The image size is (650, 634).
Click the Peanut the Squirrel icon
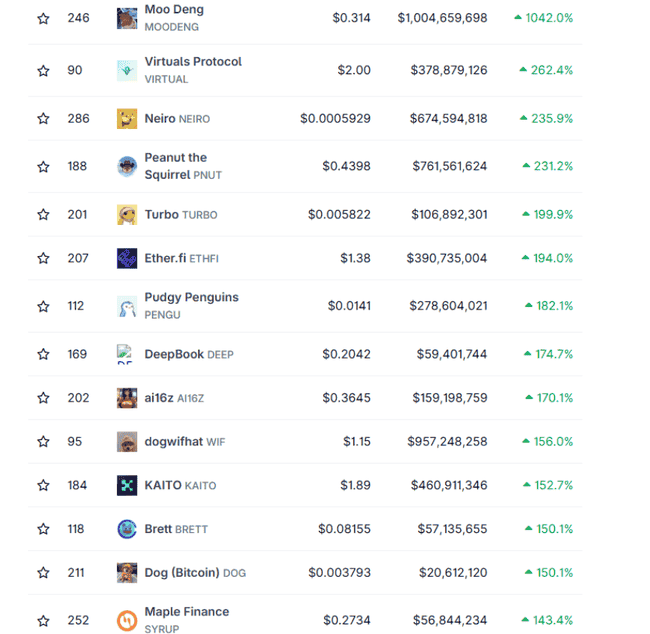pos(127,166)
